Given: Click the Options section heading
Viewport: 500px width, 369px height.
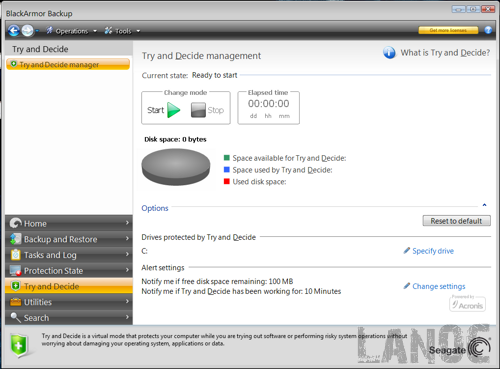Looking at the screenshot, I should coord(155,208).
